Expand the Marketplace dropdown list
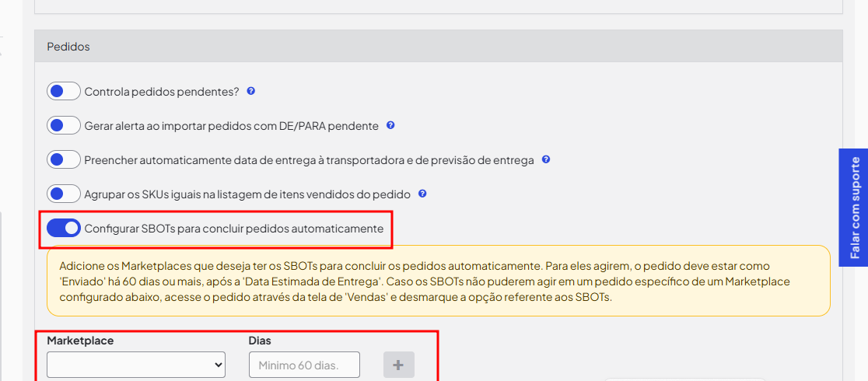Screen dimensions: 868x381 (136, 364)
